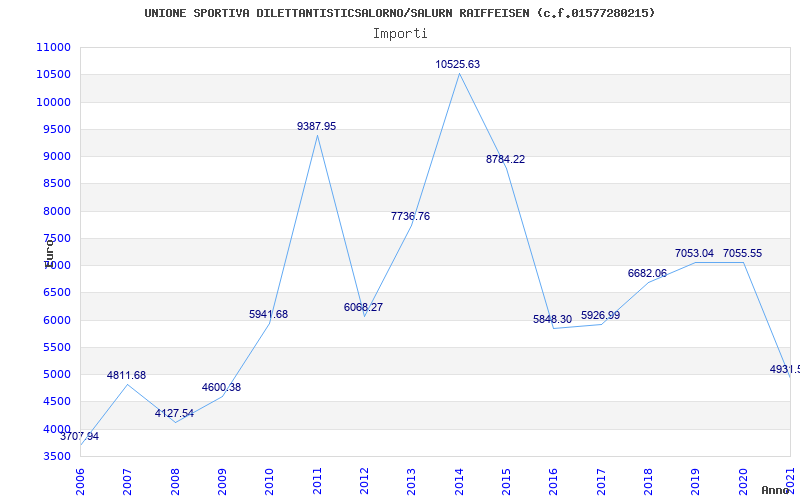Click y-axis value 9000
Viewport: 800px width, 500px height.
pyautogui.click(x=56, y=157)
